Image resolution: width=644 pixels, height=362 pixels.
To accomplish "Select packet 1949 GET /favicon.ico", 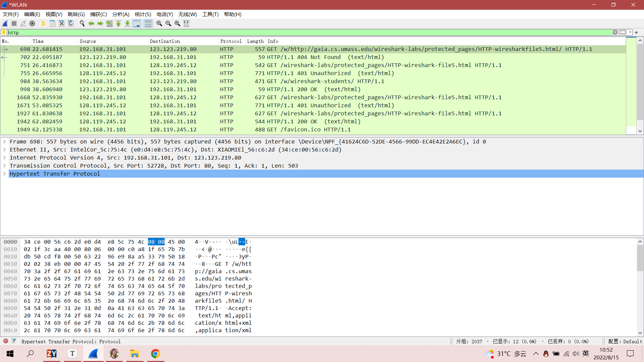I will (x=313, y=130).
